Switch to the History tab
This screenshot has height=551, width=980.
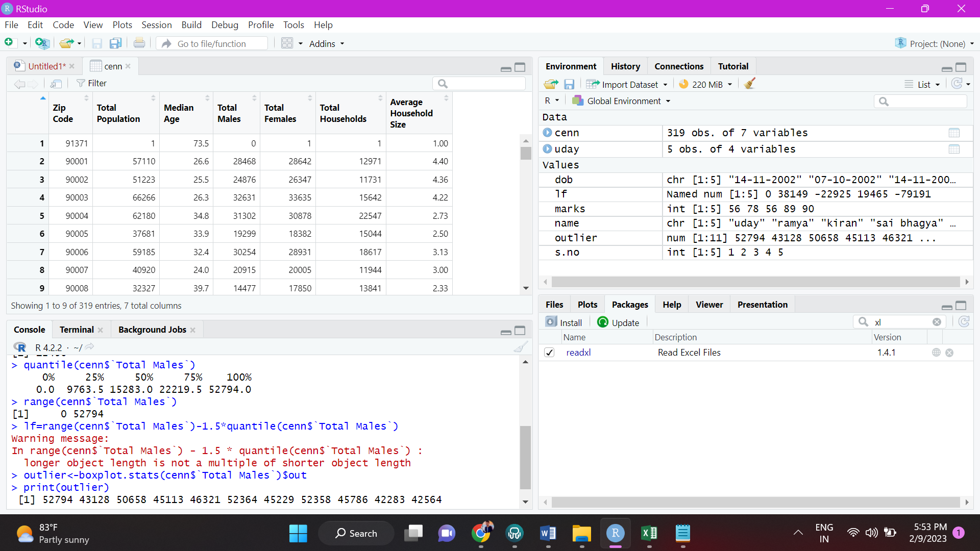[x=625, y=66]
